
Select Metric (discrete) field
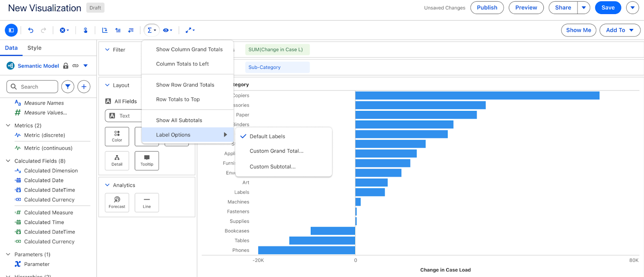pos(44,135)
